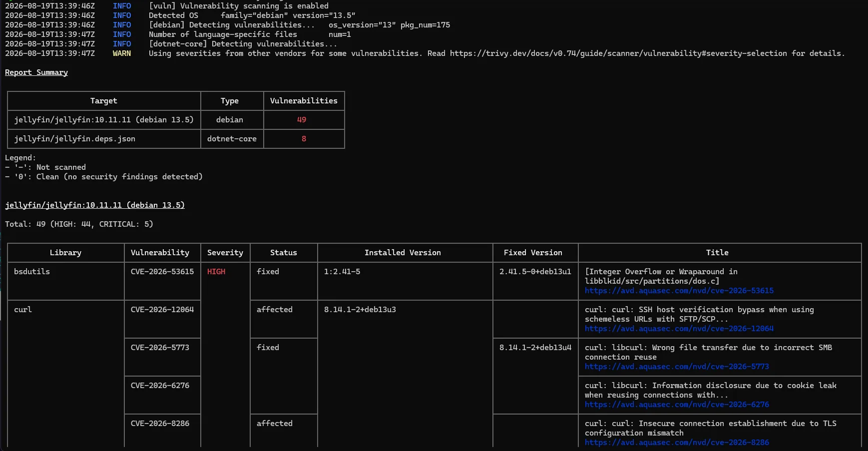Select CVE-2026-53615 in the Vulnerability column
868x451 pixels.
click(162, 272)
